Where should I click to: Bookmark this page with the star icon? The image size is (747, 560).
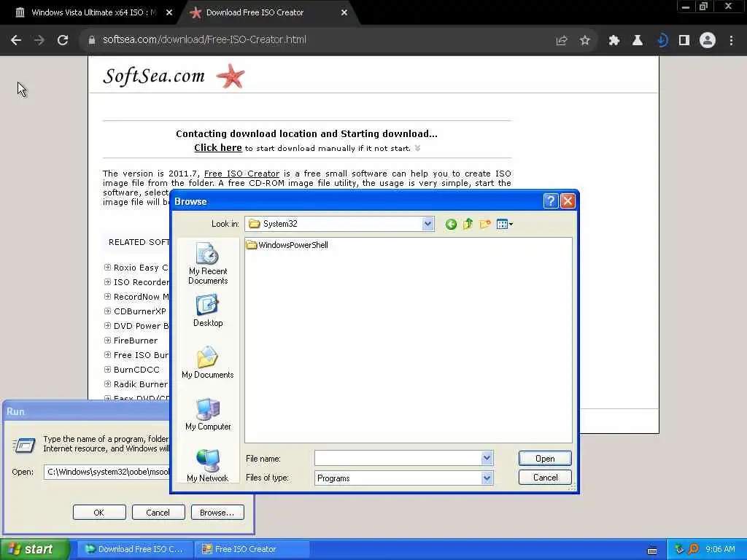click(x=585, y=41)
